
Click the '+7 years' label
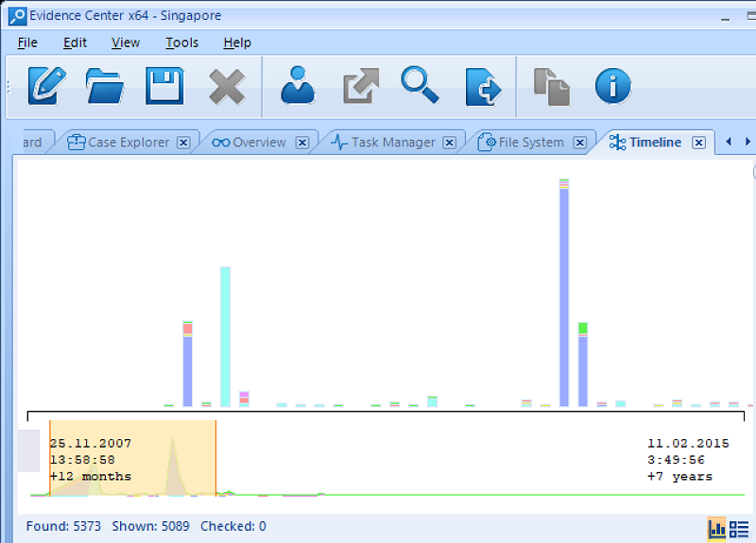[679, 477]
